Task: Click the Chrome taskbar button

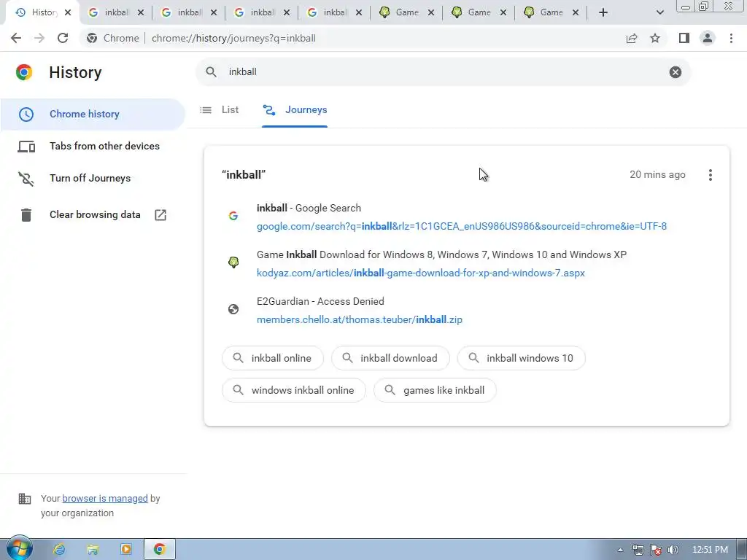Action: coord(160,550)
